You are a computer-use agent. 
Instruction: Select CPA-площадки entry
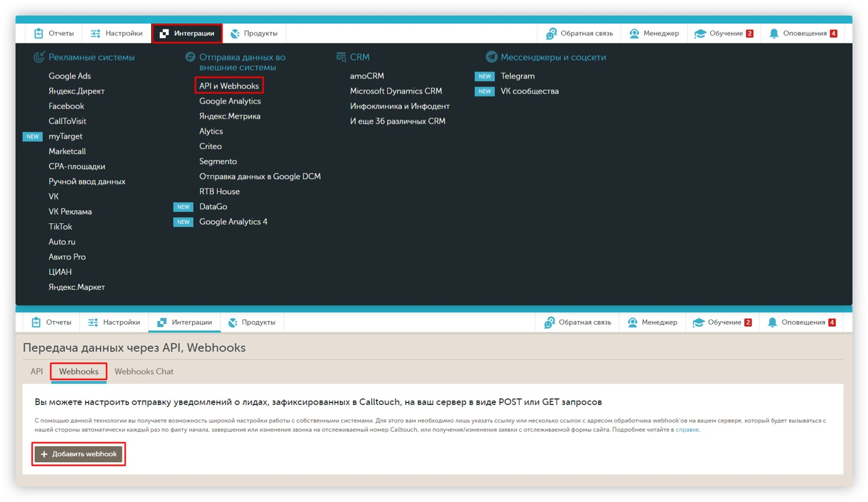[76, 166]
